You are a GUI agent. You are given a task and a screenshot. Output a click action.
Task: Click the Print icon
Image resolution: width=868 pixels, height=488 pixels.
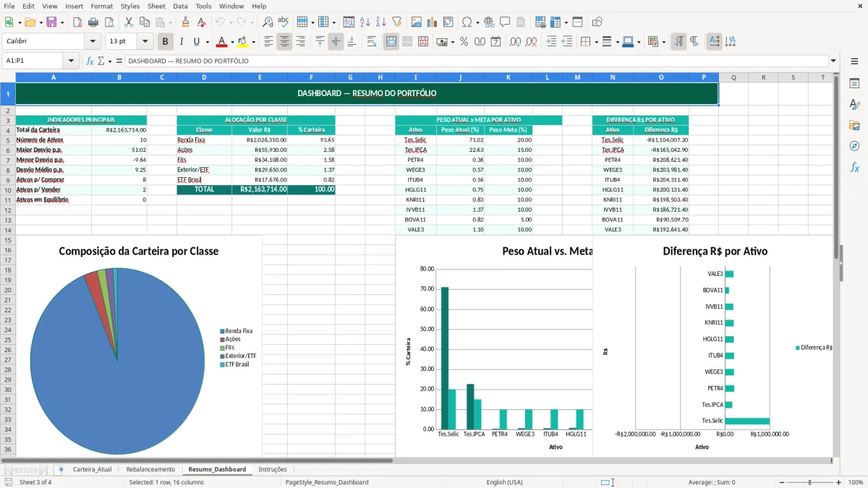click(x=95, y=22)
